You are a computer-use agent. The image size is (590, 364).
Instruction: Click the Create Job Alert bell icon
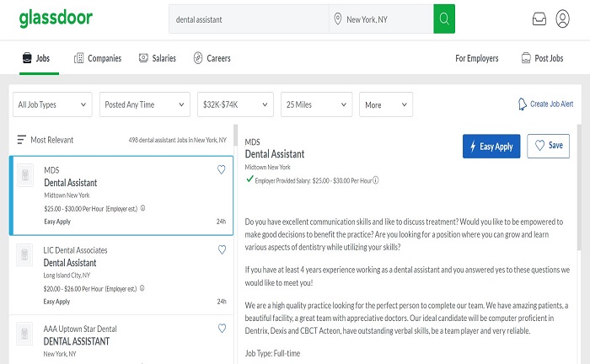point(522,104)
